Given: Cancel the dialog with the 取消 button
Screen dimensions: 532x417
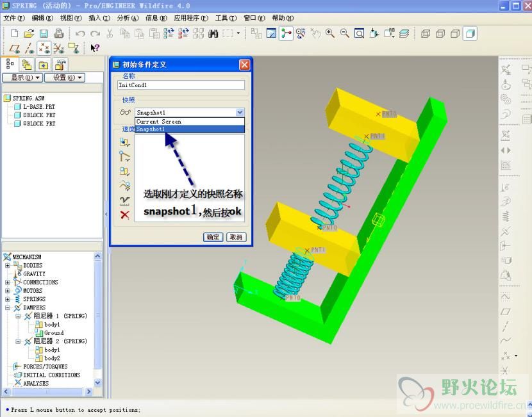Looking at the screenshot, I should [x=236, y=237].
